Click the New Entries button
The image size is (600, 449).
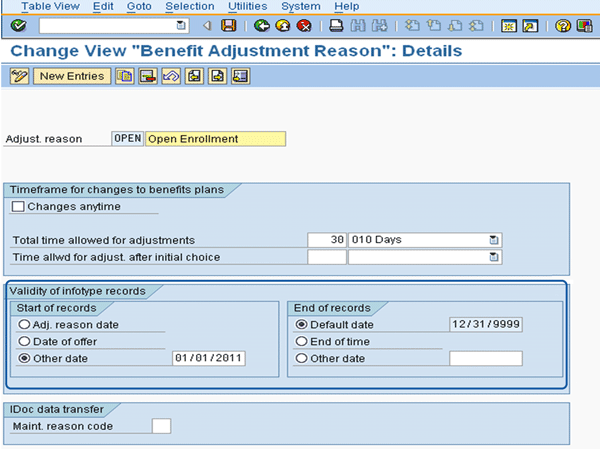click(x=72, y=76)
